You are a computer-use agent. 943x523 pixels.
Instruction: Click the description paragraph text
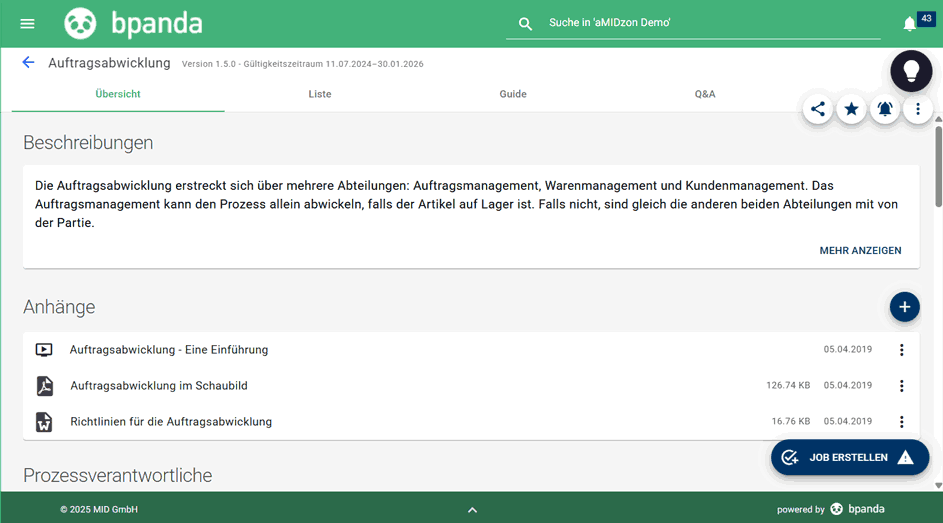click(466, 204)
